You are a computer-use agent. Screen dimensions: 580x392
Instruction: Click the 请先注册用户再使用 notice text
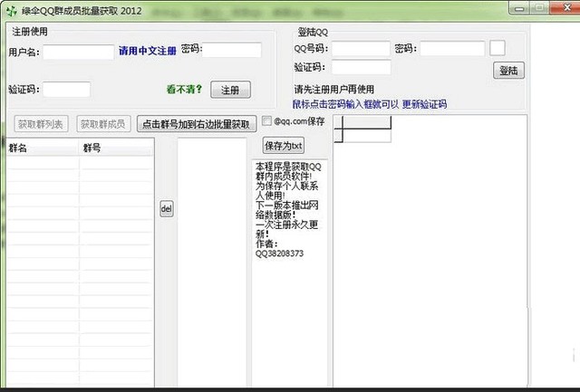pyautogui.click(x=334, y=89)
